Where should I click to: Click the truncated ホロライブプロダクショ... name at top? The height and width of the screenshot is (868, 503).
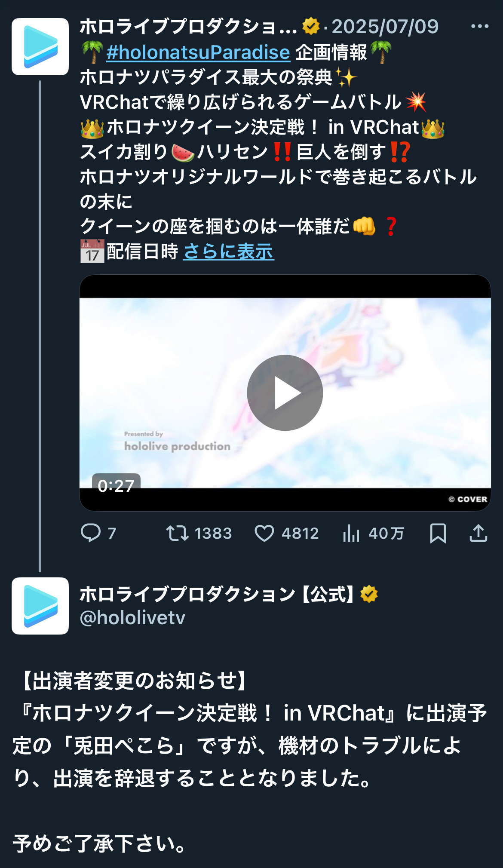click(x=189, y=27)
